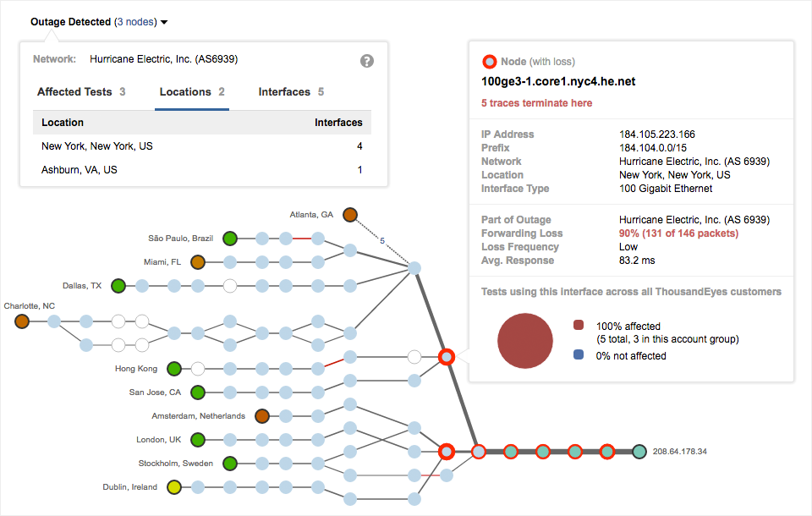The width and height of the screenshot is (812, 516).
Task: Click the Stockholm, Sweden agent node
Action: 230,464
